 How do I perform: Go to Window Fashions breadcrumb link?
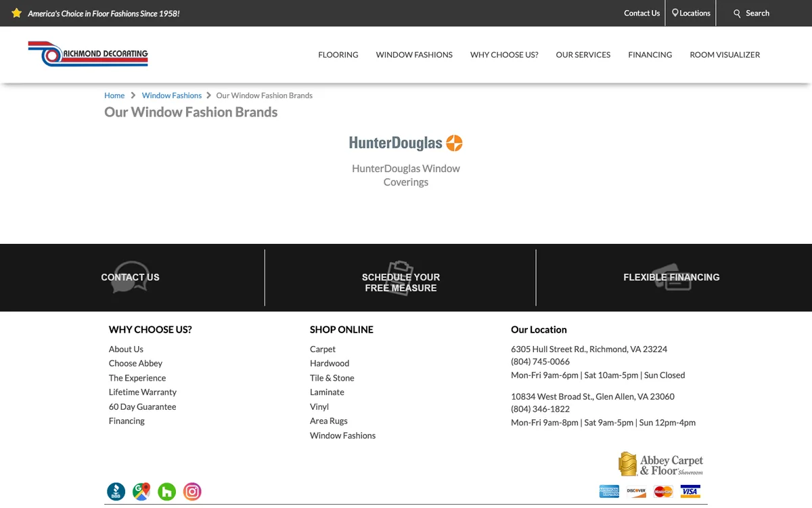172,96
